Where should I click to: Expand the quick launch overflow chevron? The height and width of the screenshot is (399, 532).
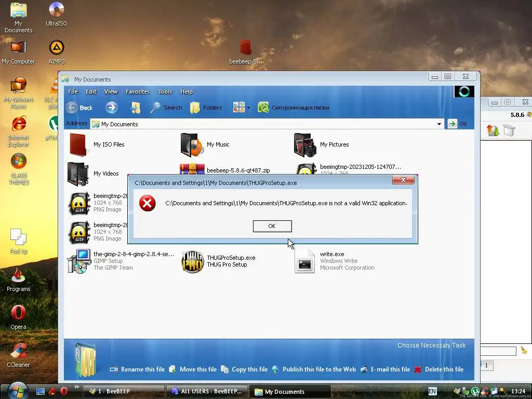pyautogui.click(x=77, y=387)
